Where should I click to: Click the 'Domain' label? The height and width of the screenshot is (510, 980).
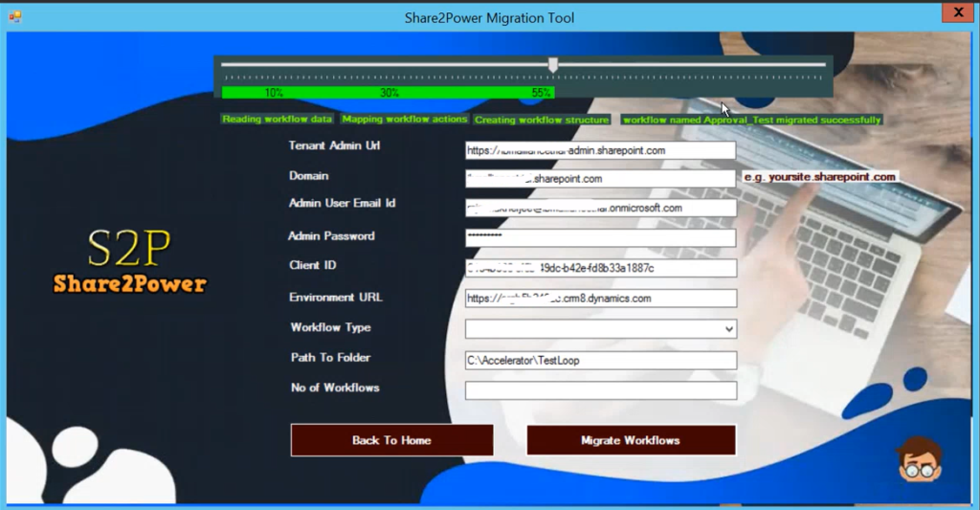click(309, 176)
